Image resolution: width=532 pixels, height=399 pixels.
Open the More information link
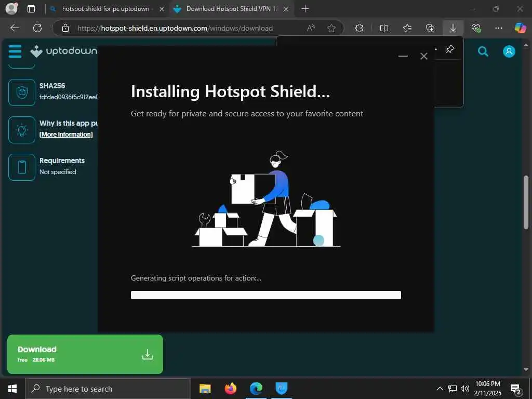coord(66,135)
